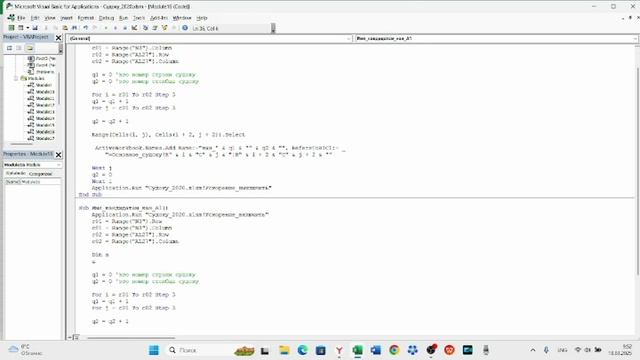Close the Project - VBAProject panel
Image resolution: width=640 pixels, height=360 pixels.
(x=58, y=38)
